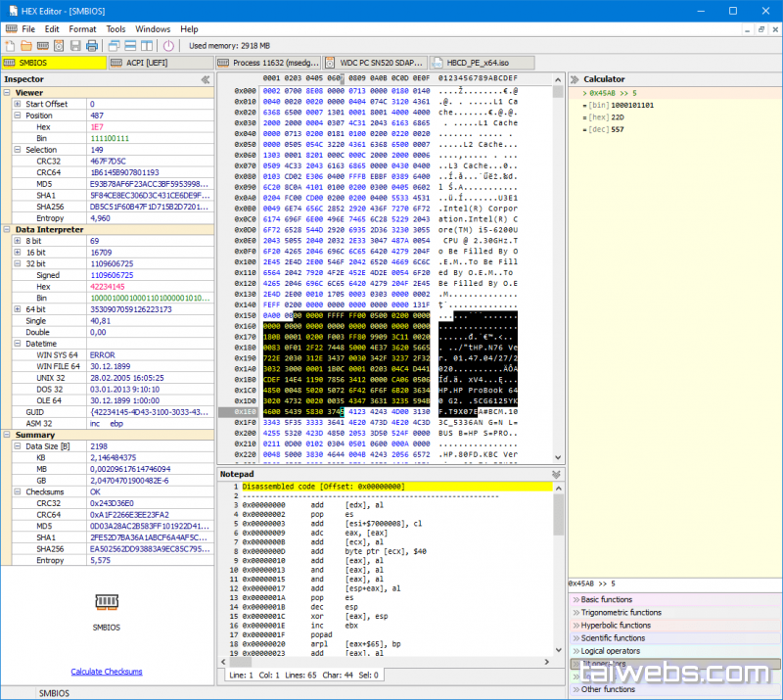Collapse the Inspector panel with double chevron
This screenshot has width=783, height=700.
[x=206, y=79]
